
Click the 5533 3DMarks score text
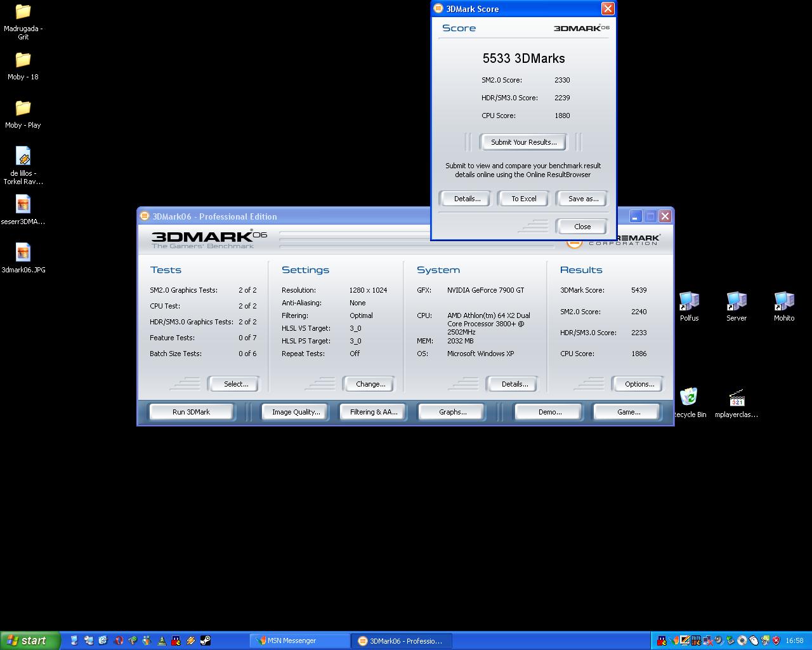(523, 58)
